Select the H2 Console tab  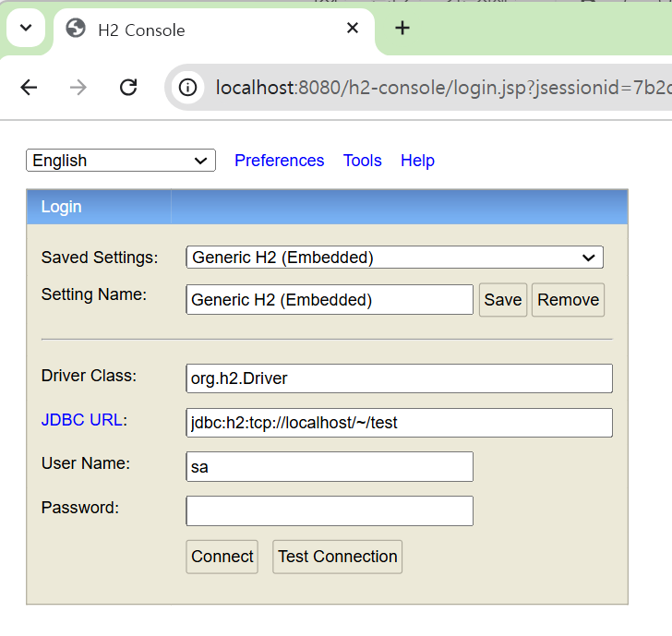click(x=214, y=30)
